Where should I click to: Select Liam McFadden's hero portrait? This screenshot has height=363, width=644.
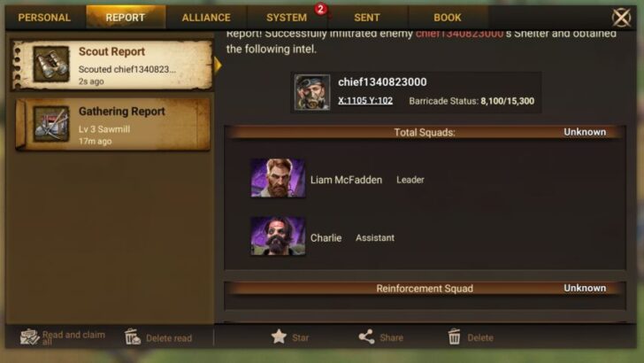(278, 178)
